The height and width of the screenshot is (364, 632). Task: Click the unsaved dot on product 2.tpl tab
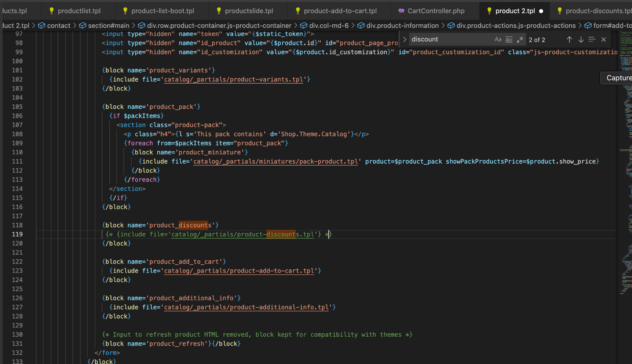(x=541, y=11)
